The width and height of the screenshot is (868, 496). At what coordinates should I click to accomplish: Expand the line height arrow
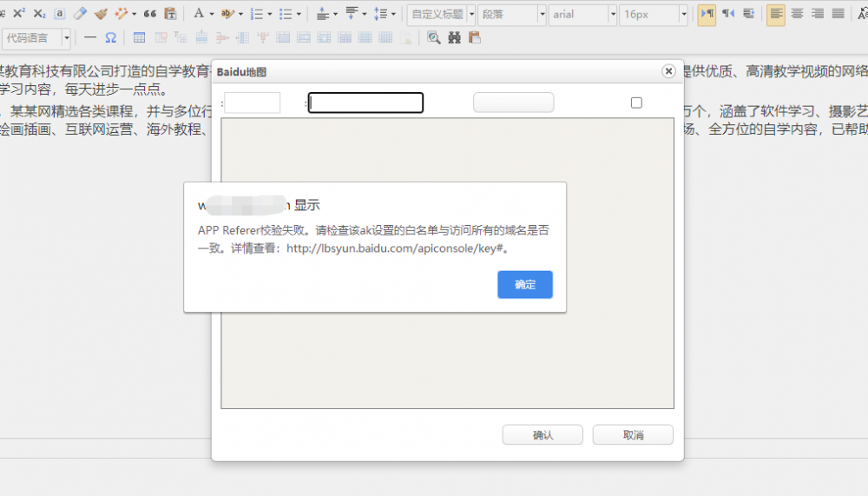pos(393,14)
